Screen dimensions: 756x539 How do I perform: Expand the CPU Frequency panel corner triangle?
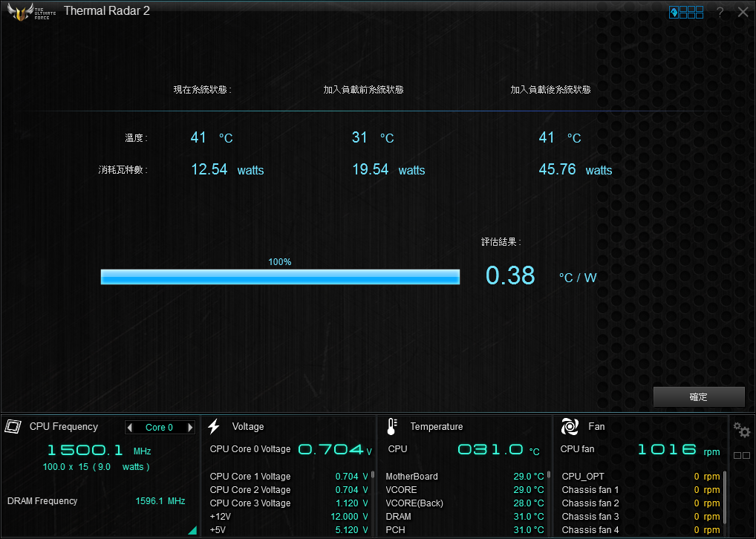[192, 530]
